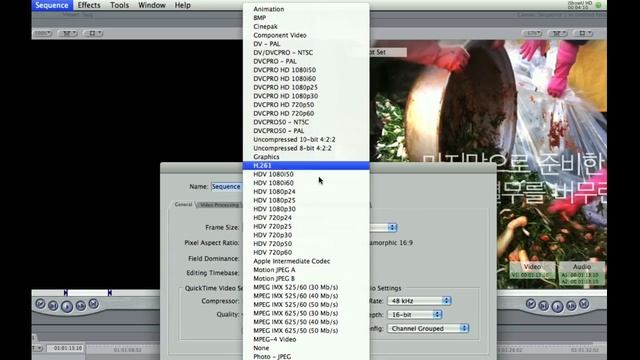Image resolution: width=640 pixels, height=360 pixels.
Task: Go to previous edit in right Canvas
Action: pyautogui.click(x=531, y=304)
